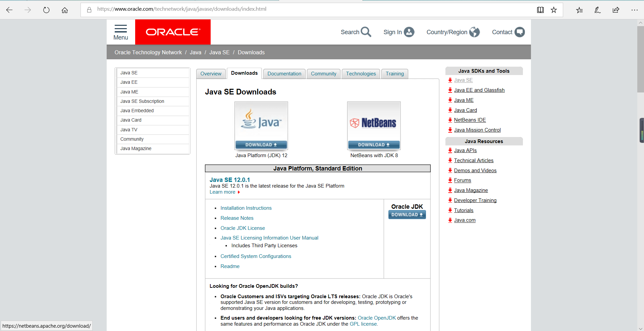This screenshot has width=644, height=331.
Task: Open Certified System Configurations link
Action: 256,256
